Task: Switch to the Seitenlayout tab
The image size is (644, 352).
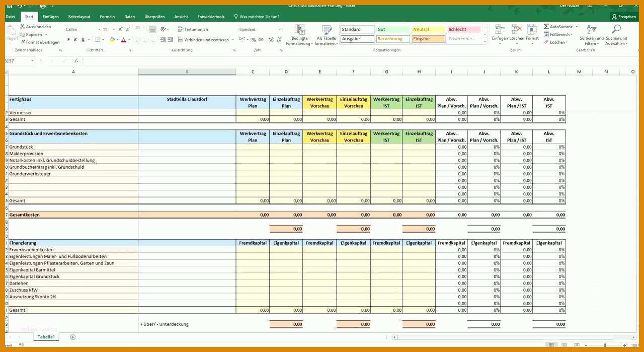Action: 79,17
